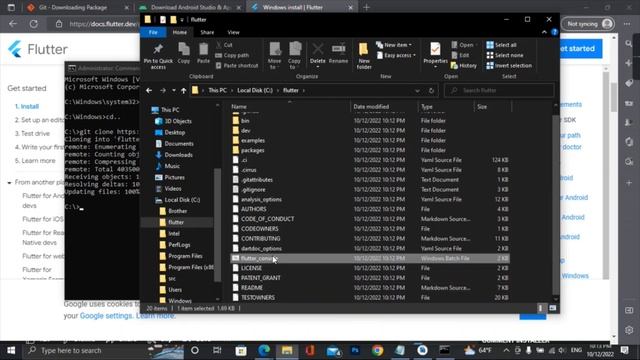Click the Copy ribbon icon
This screenshot has width=640, height=360.
pos(184,53)
